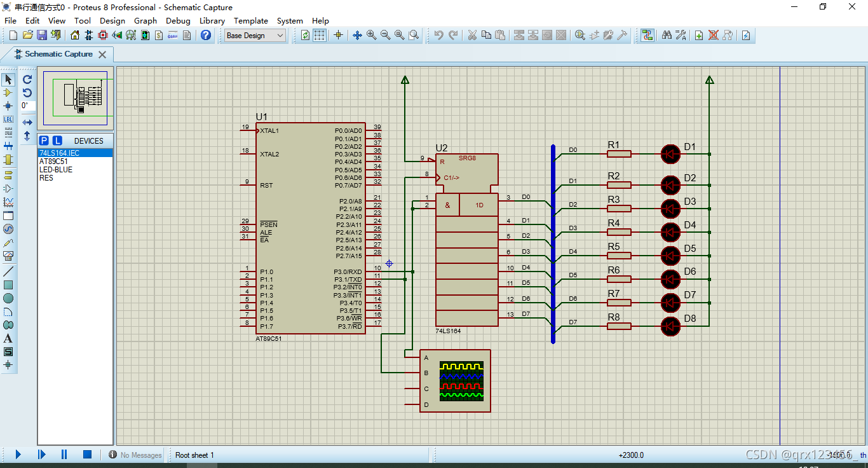Click the Play simulation button
The width and height of the screenshot is (868, 468).
(x=18, y=455)
